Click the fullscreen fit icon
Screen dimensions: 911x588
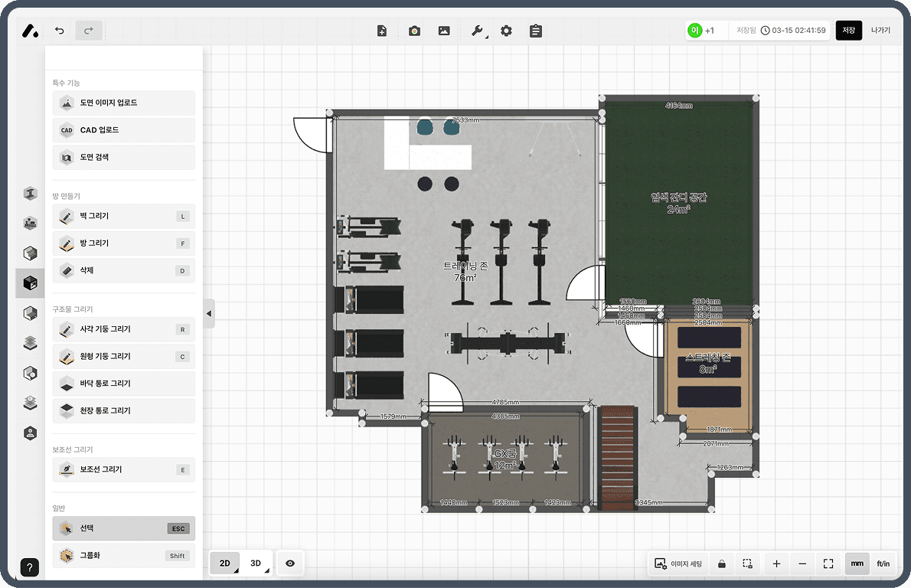coord(828,563)
